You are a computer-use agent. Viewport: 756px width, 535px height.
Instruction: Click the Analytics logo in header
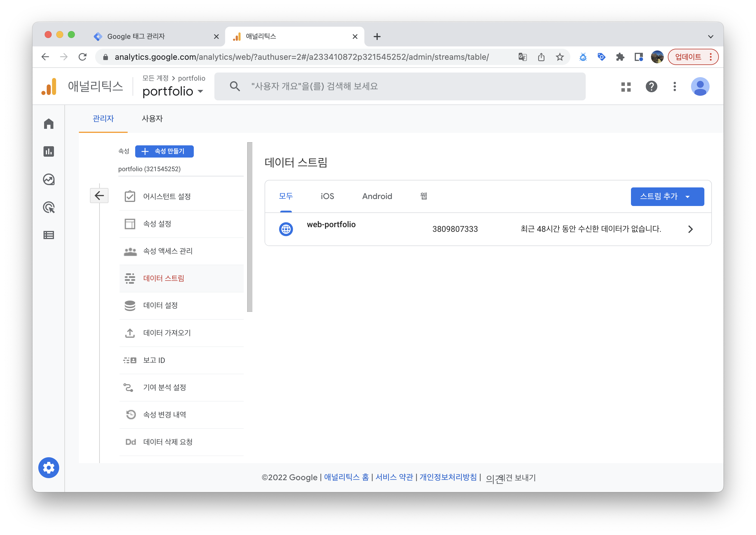[x=49, y=86]
